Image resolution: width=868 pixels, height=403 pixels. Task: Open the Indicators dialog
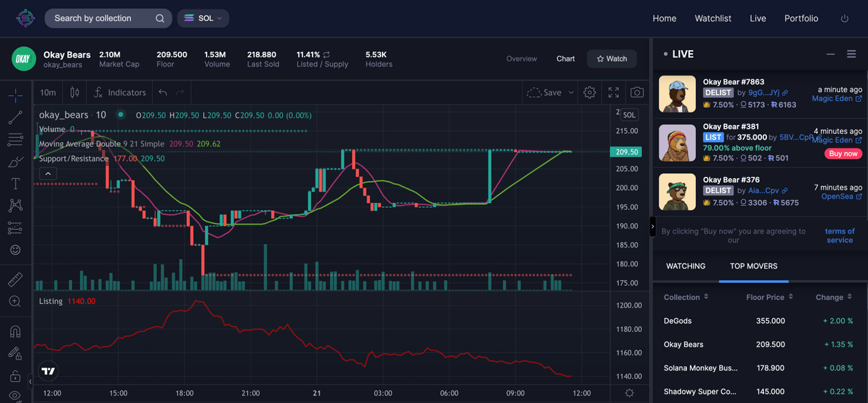[119, 93]
